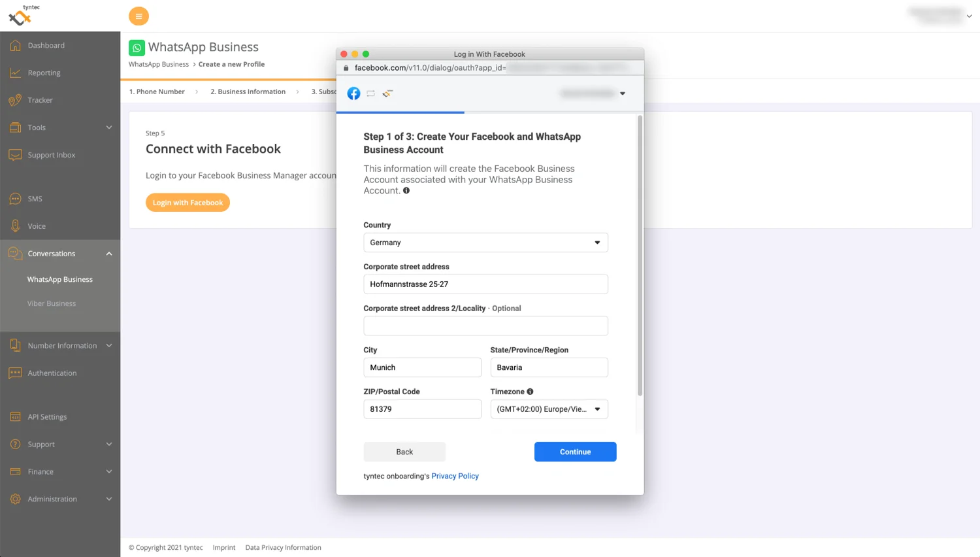980x557 pixels.
Task: Expand the Number Information chevron
Action: tap(109, 346)
